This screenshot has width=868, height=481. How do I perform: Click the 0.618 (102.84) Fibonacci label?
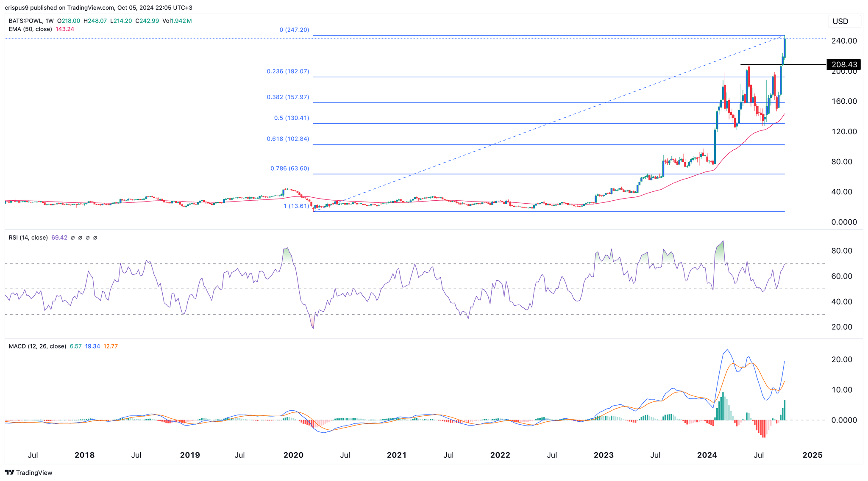(x=289, y=139)
